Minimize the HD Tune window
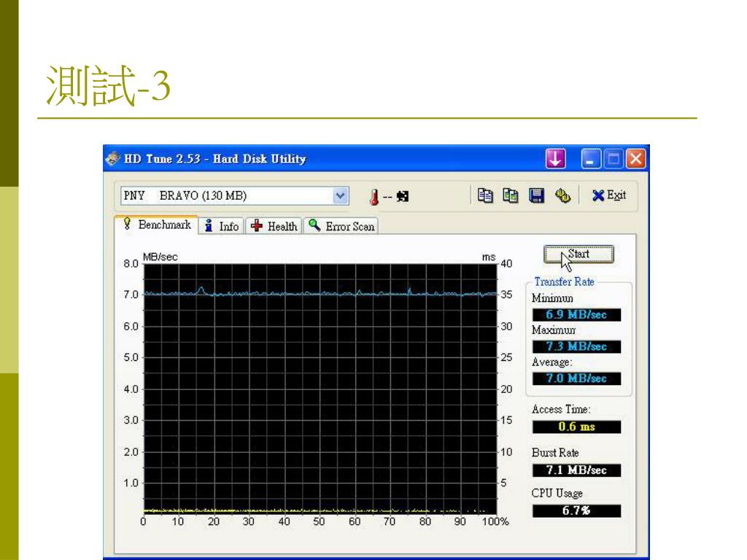The image size is (747, 560). point(591,158)
